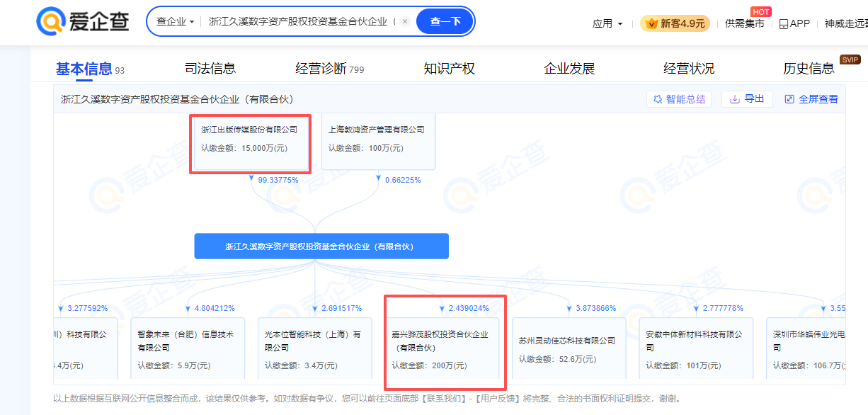Switch to the 司法信息 tab
Screen dimensions: 868x415
pyautogui.click(x=210, y=69)
